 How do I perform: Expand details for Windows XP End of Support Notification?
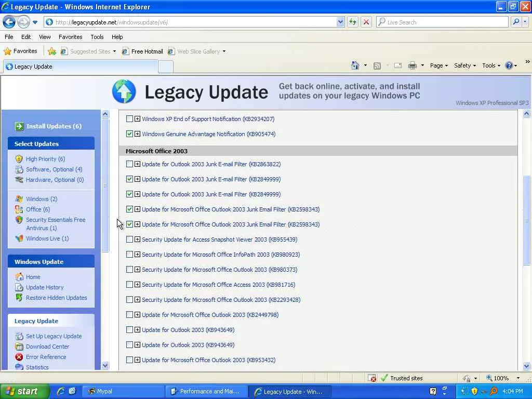tap(137, 119)
